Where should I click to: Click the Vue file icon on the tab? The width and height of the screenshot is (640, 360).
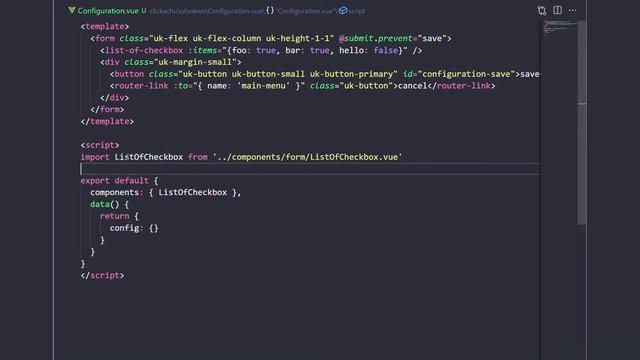tap(72, 10)
